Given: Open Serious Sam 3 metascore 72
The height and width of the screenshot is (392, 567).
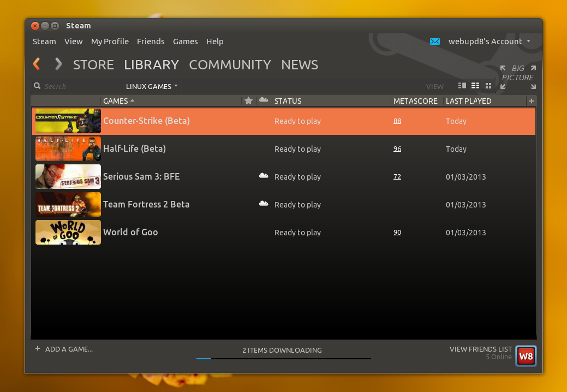Looking at the screenshot, I should click(x=397, y=176).
